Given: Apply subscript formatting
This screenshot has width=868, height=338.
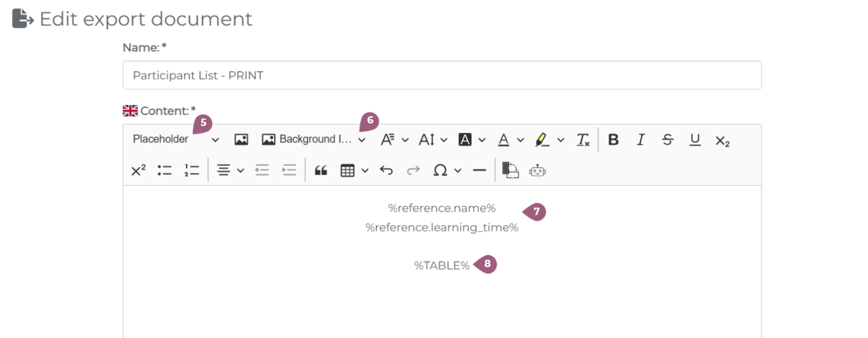Looking at the screenshot, I should (722, 141).
